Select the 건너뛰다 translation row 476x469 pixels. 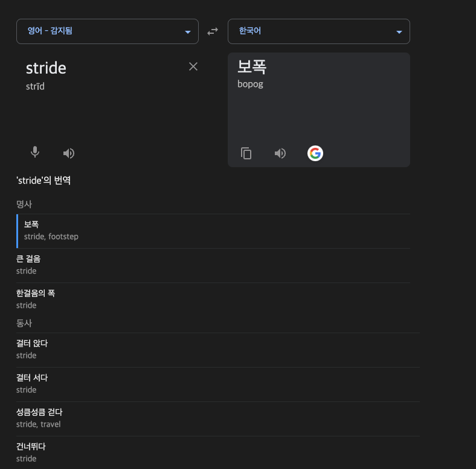(x=218, y=453)
